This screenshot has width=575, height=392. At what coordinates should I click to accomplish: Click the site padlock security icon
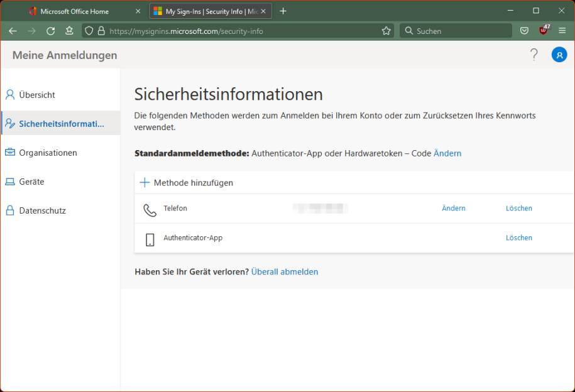point(101,31)
